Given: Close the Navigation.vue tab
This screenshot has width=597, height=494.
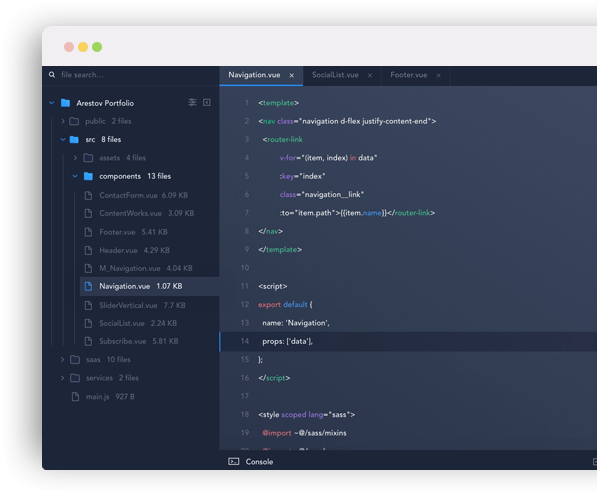Looking at the screenshot, I should tap(292, 75).
